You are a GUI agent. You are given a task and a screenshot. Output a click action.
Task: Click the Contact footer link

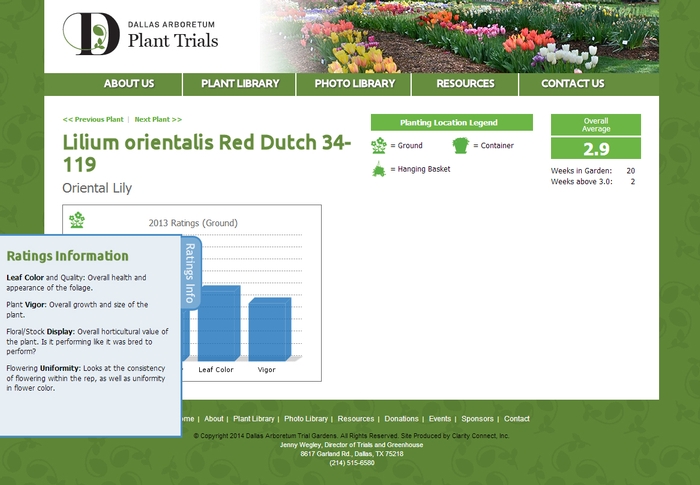(517, 419)
